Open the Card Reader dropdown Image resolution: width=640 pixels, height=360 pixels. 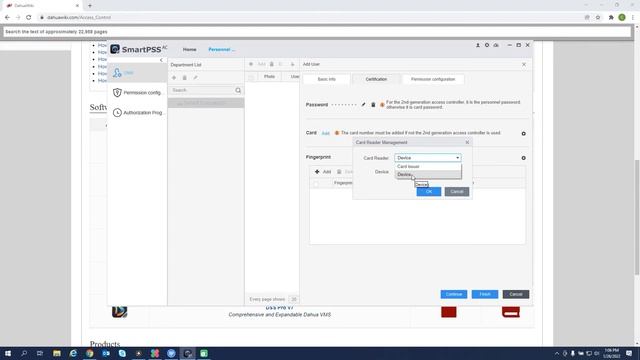click(x=428, y=158)
